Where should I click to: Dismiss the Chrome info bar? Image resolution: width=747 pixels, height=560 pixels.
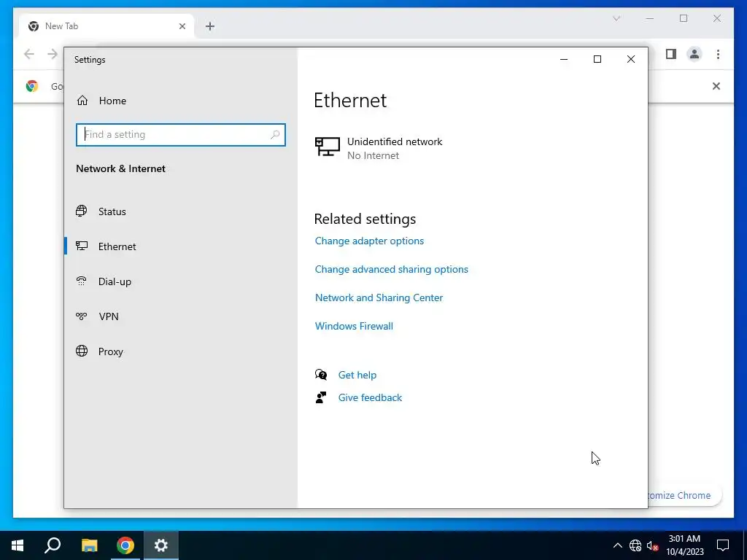[x=716, y=86]
